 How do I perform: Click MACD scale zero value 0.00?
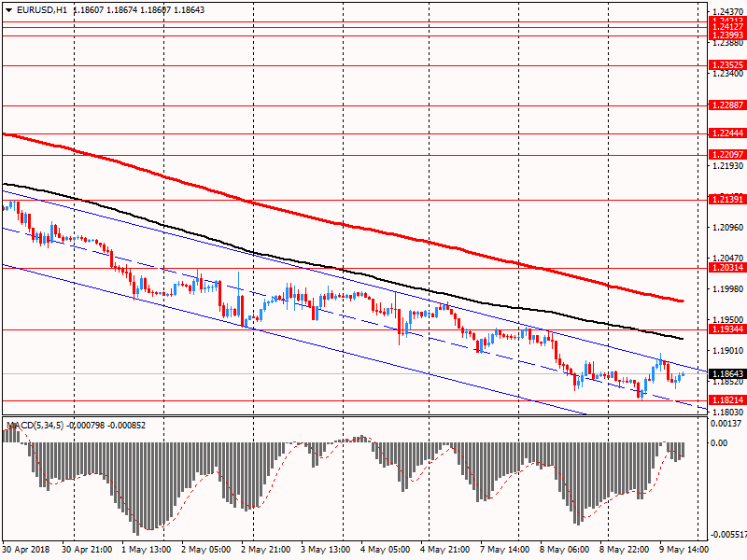pyautogui.click(x=719, y=443)
